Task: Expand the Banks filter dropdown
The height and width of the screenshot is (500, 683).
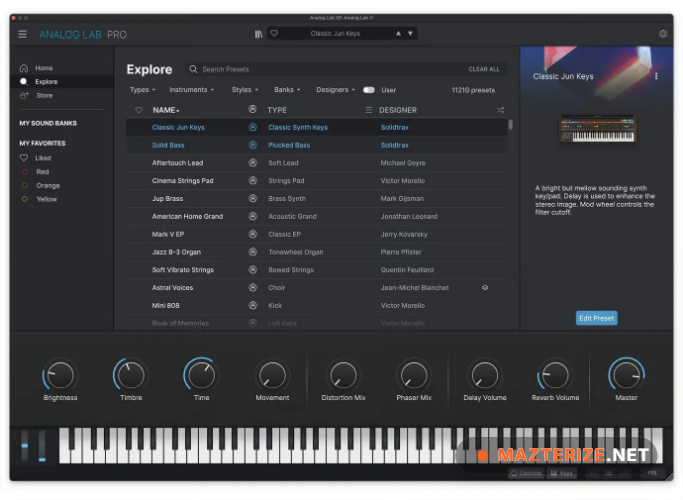Action: coord(287,90)
